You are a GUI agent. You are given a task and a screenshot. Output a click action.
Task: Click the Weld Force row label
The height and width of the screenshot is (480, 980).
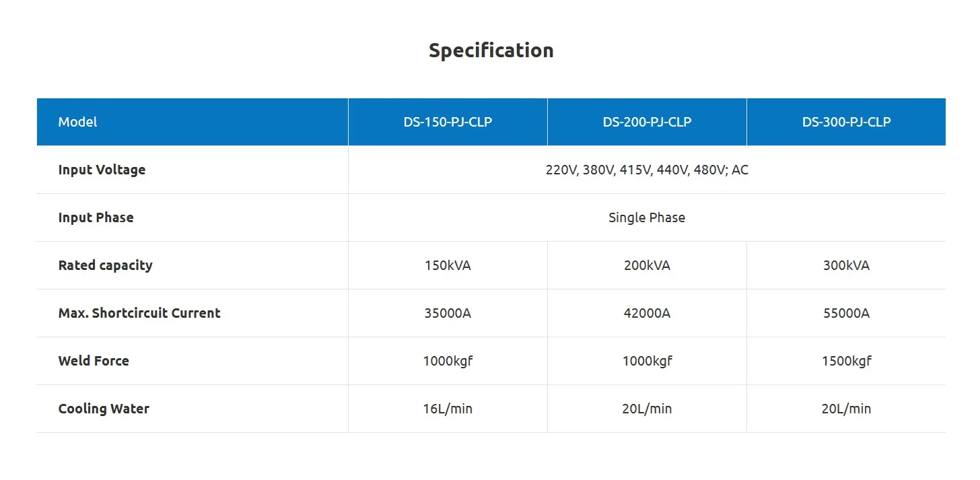tap(94, 361)
